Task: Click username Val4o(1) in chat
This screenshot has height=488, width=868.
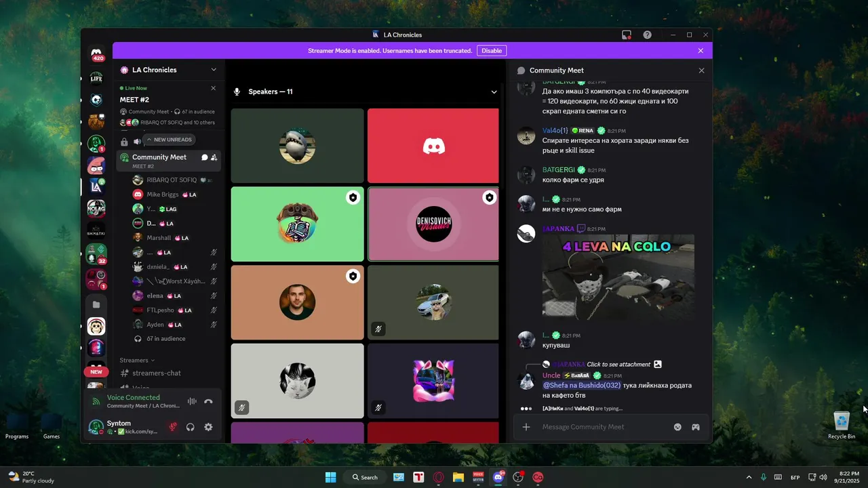Action: (555, 131)
